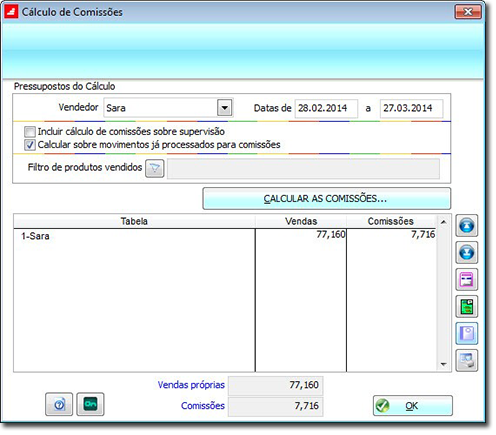Confirm with the OK button
The width and height of the screenshot is (496, 435).
point(413,406)
